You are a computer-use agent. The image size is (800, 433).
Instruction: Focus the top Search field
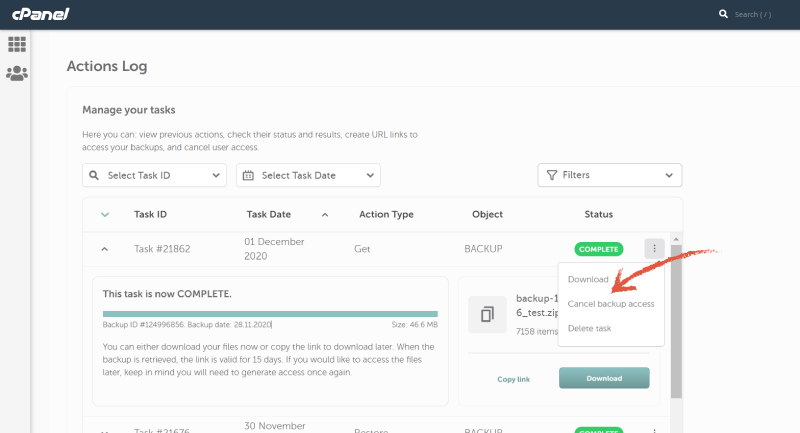click(753, 14)
